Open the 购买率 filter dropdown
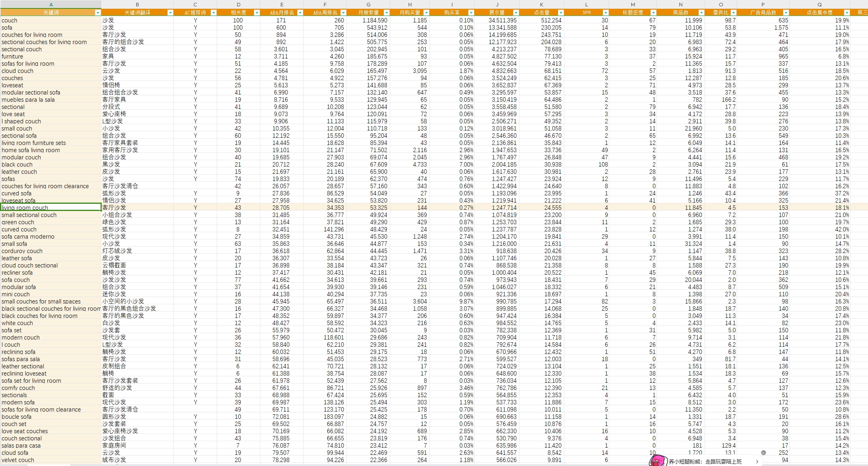Screen dimensions: 868x466 (471, 13)
